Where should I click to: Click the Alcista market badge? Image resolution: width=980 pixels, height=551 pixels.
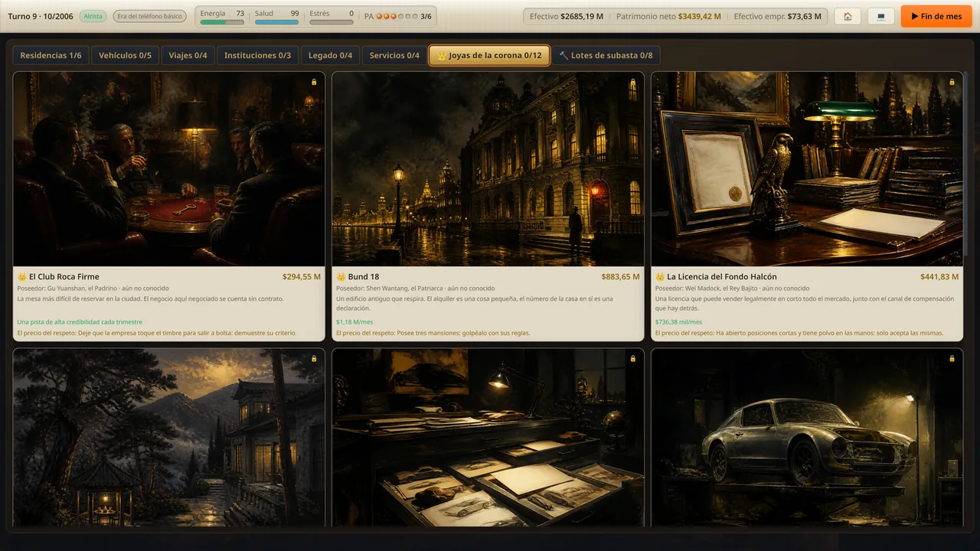[x=93, y=16]
